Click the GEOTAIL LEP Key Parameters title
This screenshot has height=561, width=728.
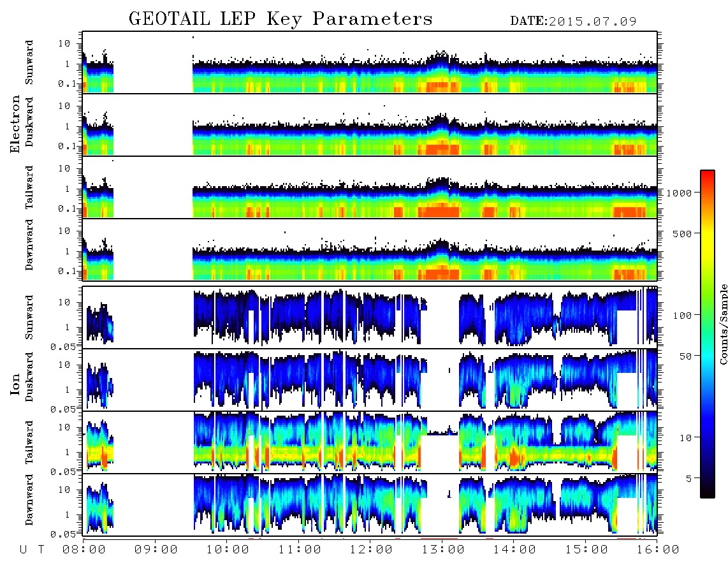point(280,19)
